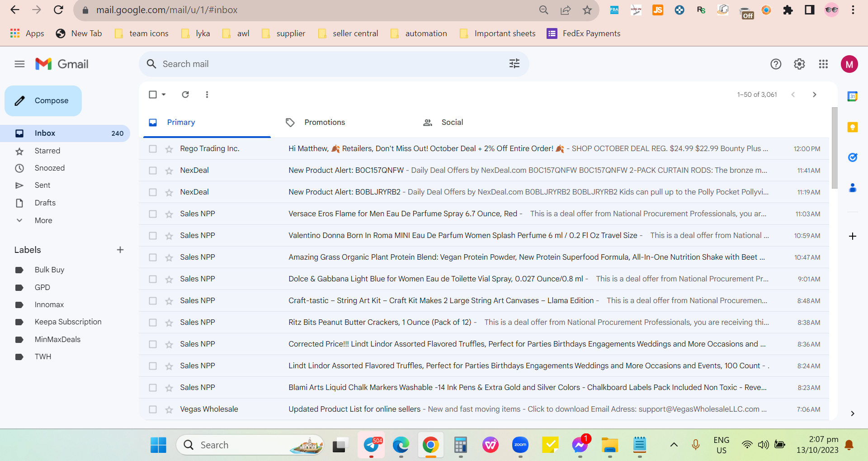Open the Corrected Price Lindt Lindor email

point(484,344)
